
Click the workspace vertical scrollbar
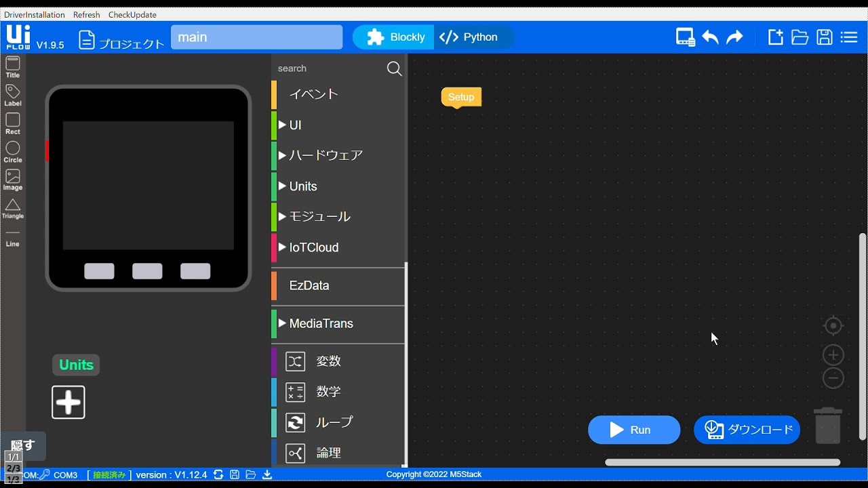pos(863,336)
